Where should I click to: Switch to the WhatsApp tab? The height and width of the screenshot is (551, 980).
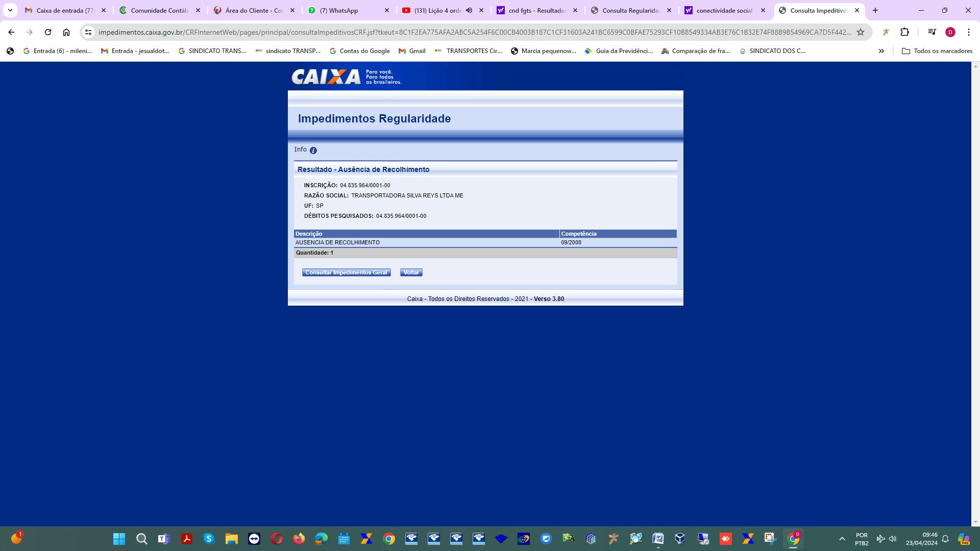coord(338,10)
